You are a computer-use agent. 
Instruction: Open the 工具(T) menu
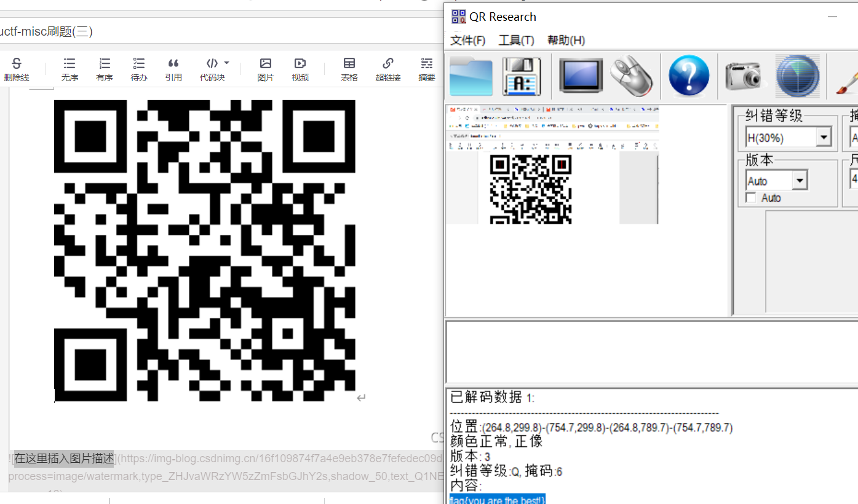(x=516, y=41)
